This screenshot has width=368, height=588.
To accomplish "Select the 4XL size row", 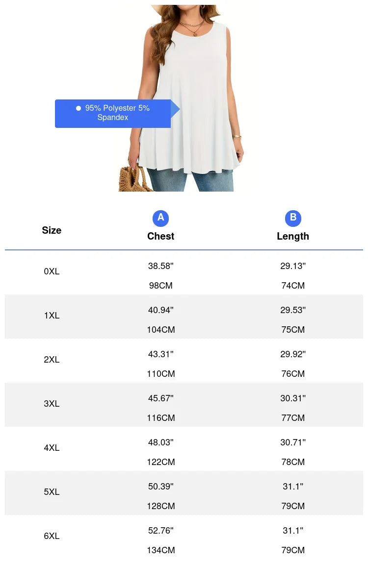I will coord(184,449).
